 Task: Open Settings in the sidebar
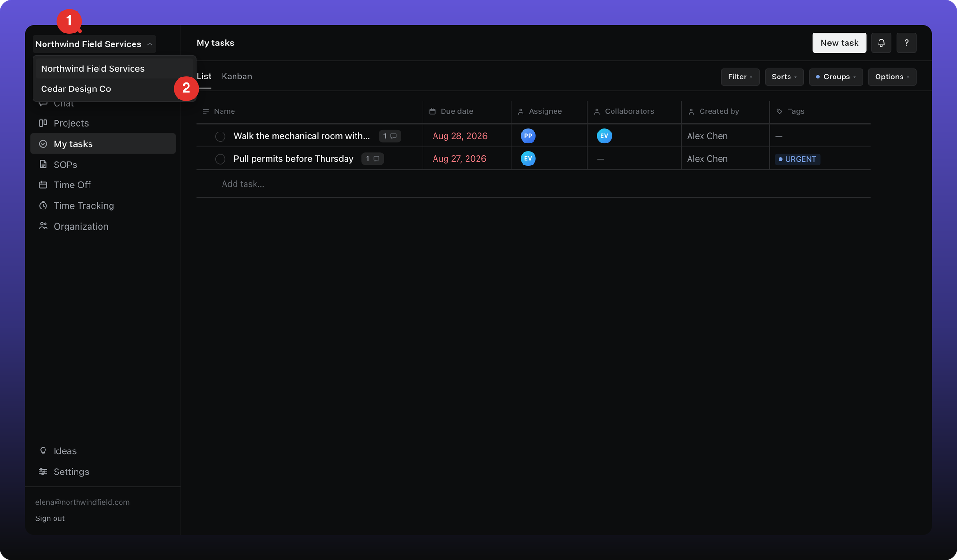(103, 472)
